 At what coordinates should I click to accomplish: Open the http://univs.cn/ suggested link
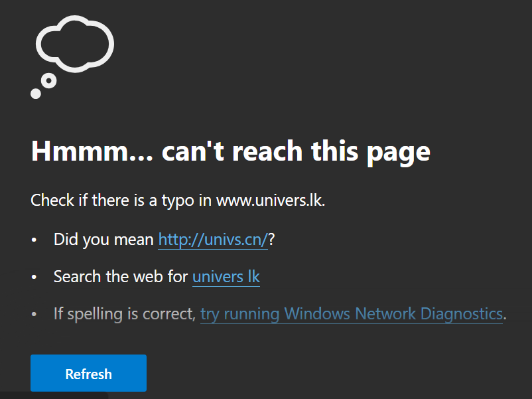click(213, 240)
